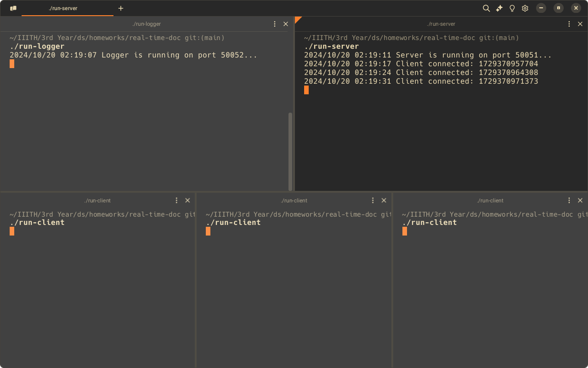This screenshot has height=368, width=588.
Task: Click the orange active-pane corner indicator
Action: (x=297, y=19)
